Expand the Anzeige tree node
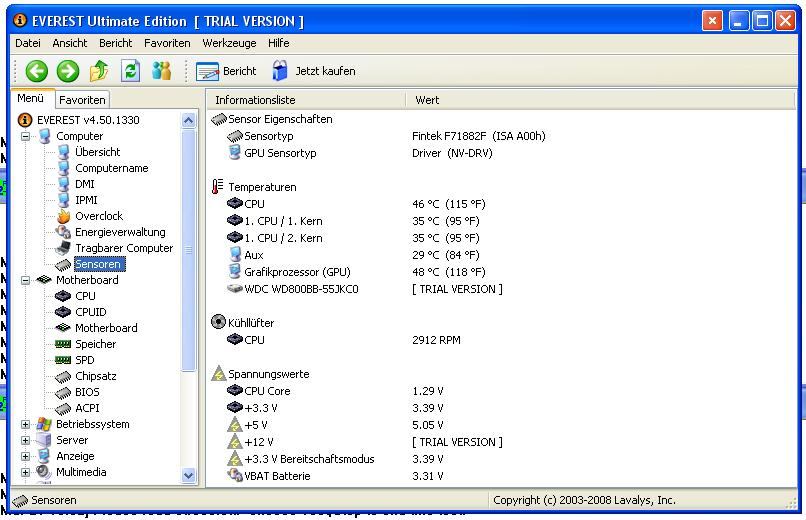Screen dimensions: 806x520 tap(25, 456)
